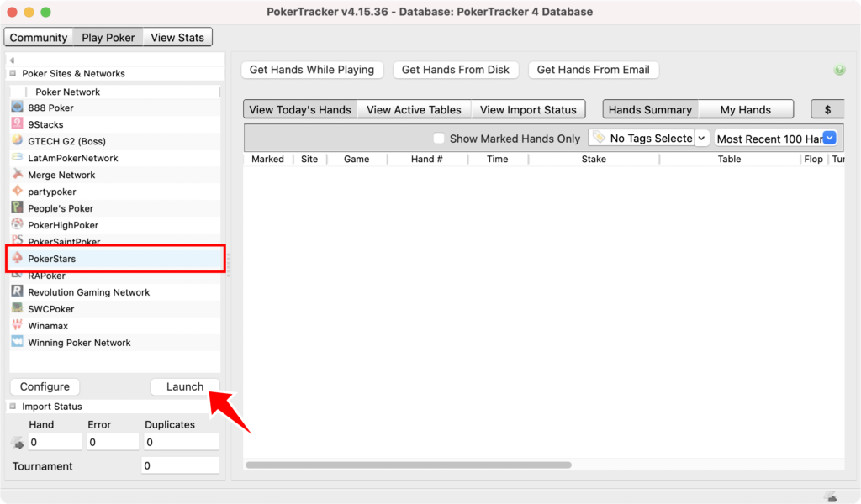The image size is (861, 504).
Task: Click the Duplicates count input field
Action: 181,442
